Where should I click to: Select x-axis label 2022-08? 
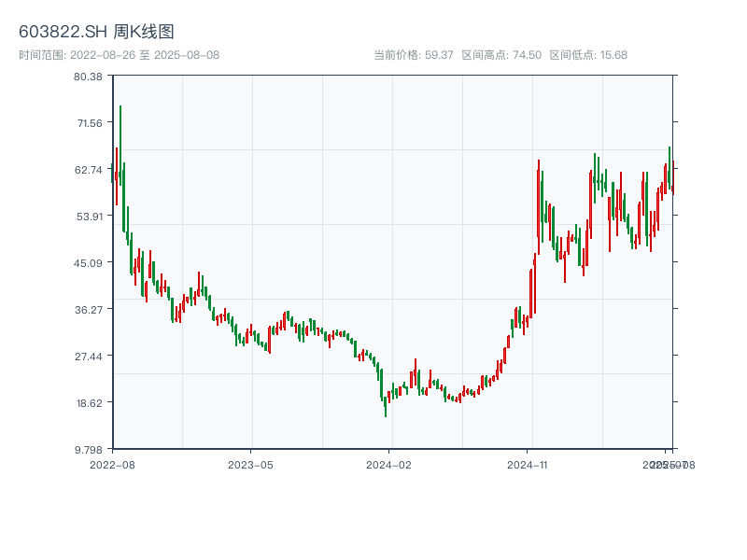112,465
